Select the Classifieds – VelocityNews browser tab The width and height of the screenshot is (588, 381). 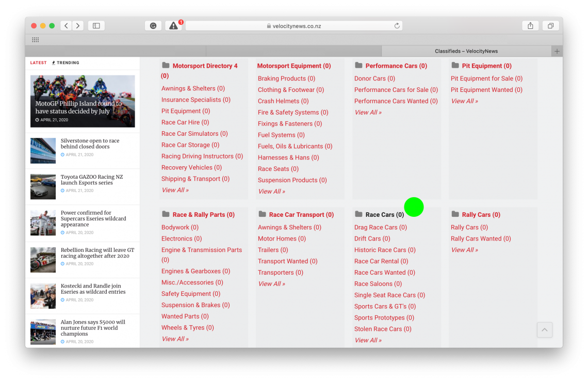point(465,51)
